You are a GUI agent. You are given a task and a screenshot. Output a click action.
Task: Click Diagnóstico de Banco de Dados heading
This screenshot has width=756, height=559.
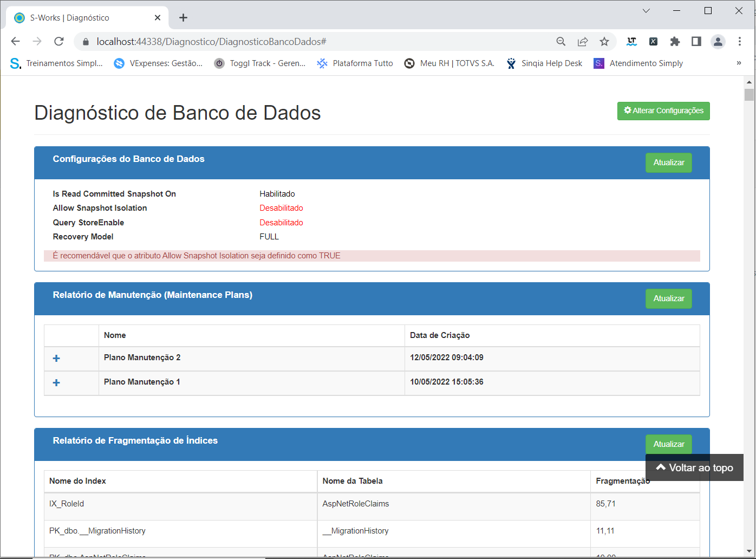pos(178,113)
